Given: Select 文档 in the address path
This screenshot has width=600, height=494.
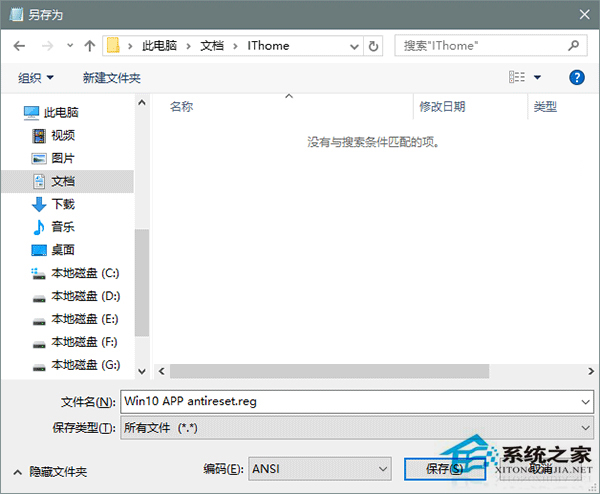Looking at the screenshot, I should (x=212, y=46).
